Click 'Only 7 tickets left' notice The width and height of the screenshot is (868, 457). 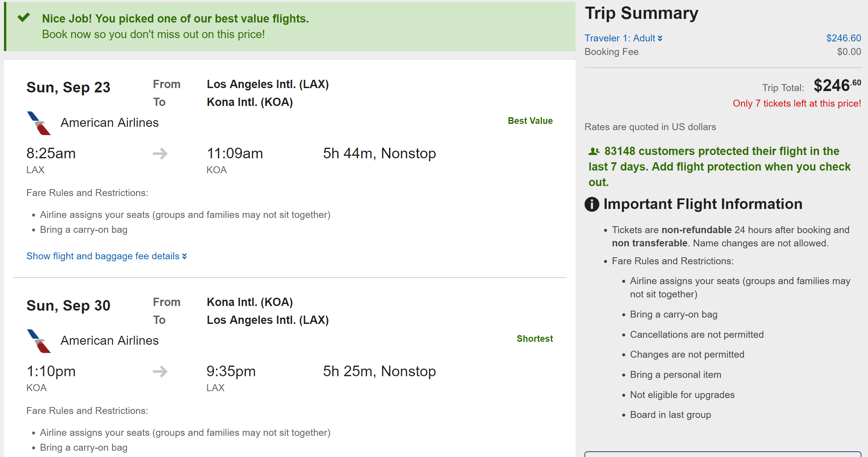797,104
